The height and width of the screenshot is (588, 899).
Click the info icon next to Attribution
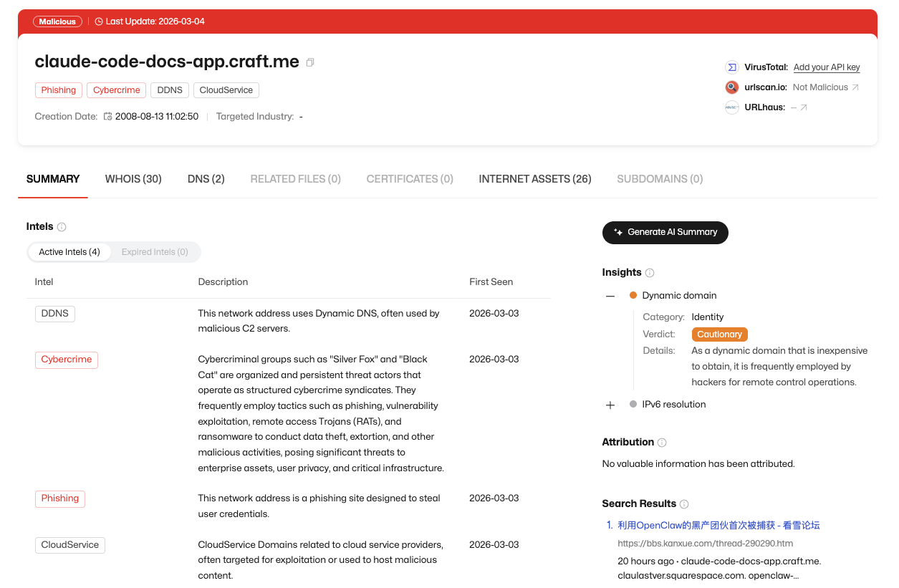tap(662, 443)
